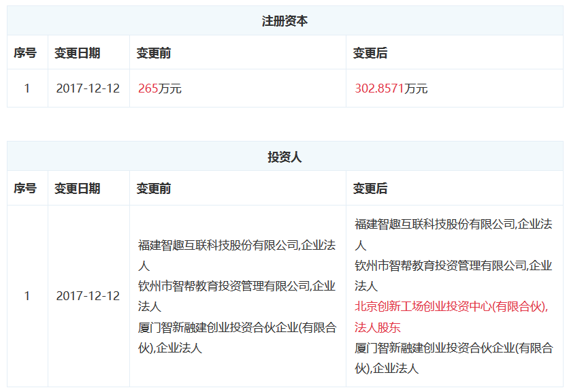Click the 302.8571万元 updated capital value
Screen dimensions: 569x392
pyautogui.click(x=391, y=88)
